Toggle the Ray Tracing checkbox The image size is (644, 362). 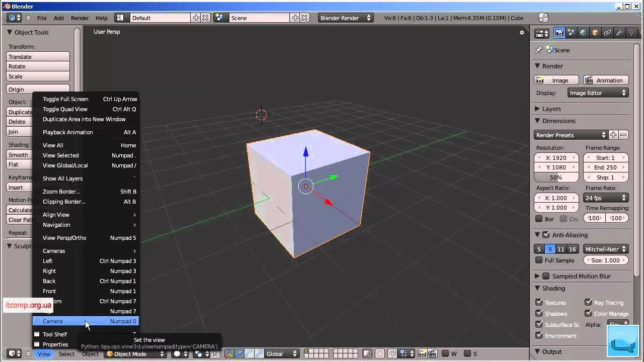(x=588, y=302)
